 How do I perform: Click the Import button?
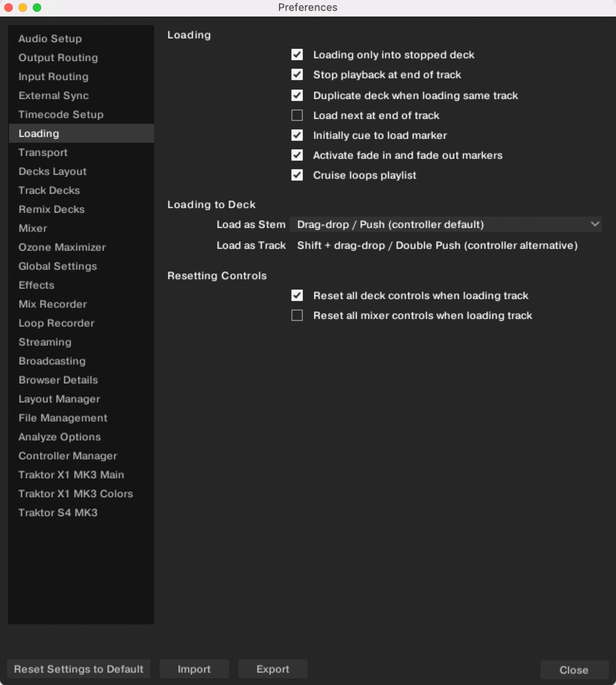194,669
